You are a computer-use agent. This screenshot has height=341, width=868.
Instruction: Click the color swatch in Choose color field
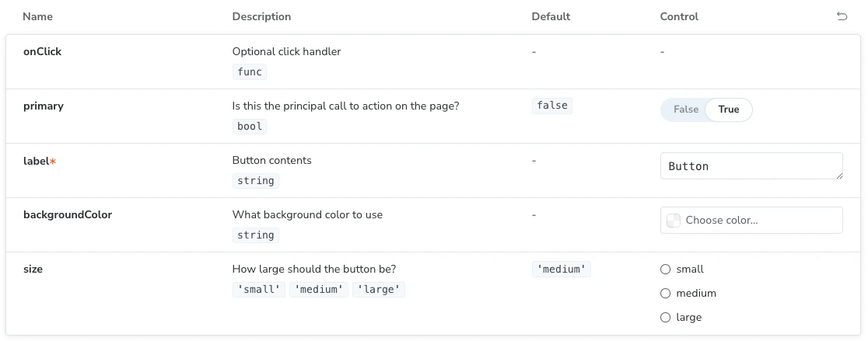tap(673, 221)
